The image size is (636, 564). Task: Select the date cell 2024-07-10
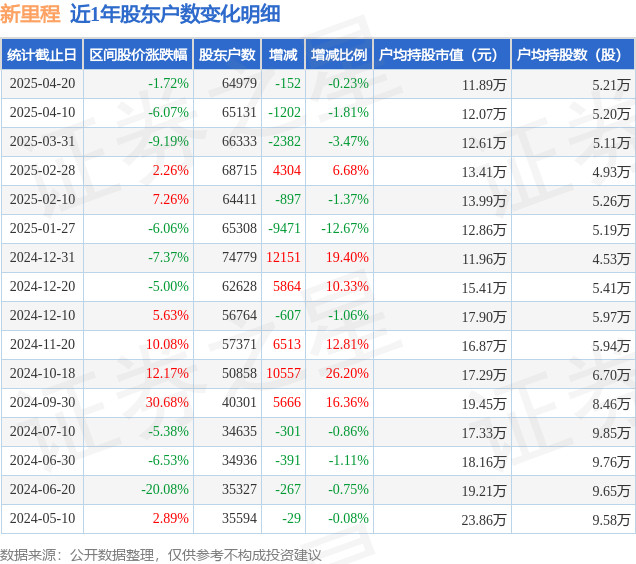coord(42,431)
